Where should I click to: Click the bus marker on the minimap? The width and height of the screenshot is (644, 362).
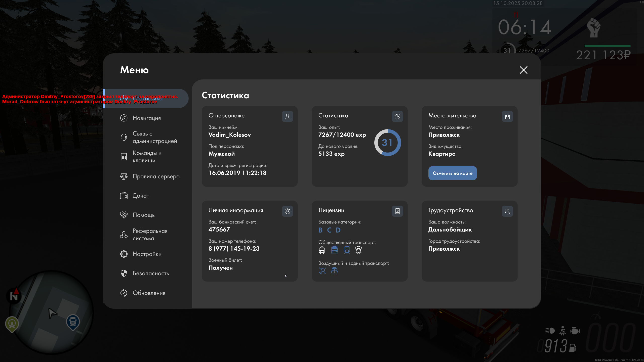tap(73, 322)
